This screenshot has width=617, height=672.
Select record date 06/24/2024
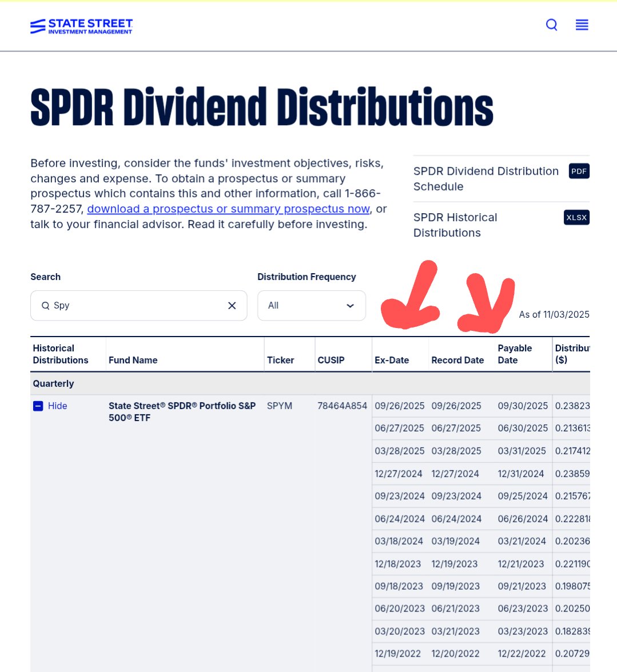pos(456,519)
